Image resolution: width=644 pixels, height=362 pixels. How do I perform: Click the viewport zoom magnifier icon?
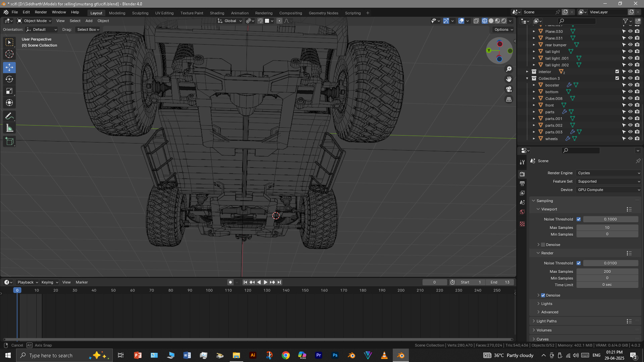tap(509, 69)
